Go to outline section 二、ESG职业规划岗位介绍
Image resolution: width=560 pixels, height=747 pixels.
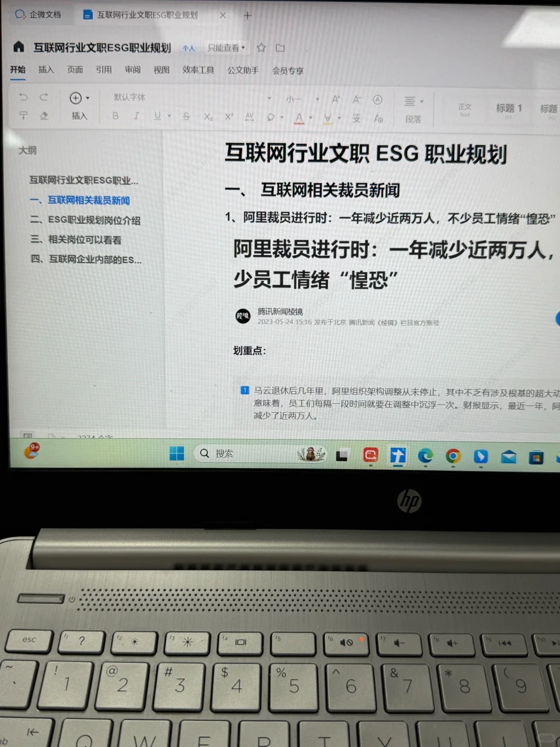click(x=85, y=220)
